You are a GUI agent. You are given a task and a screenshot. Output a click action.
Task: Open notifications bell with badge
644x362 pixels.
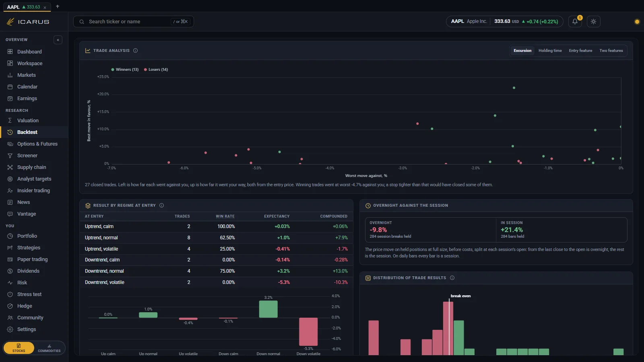pos(575,22)
